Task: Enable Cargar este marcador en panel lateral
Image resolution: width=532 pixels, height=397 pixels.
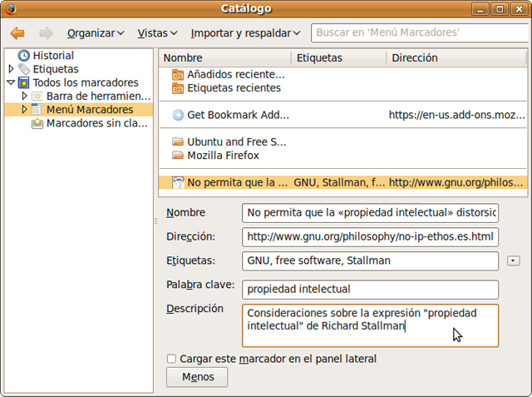Action: (172, 359)
